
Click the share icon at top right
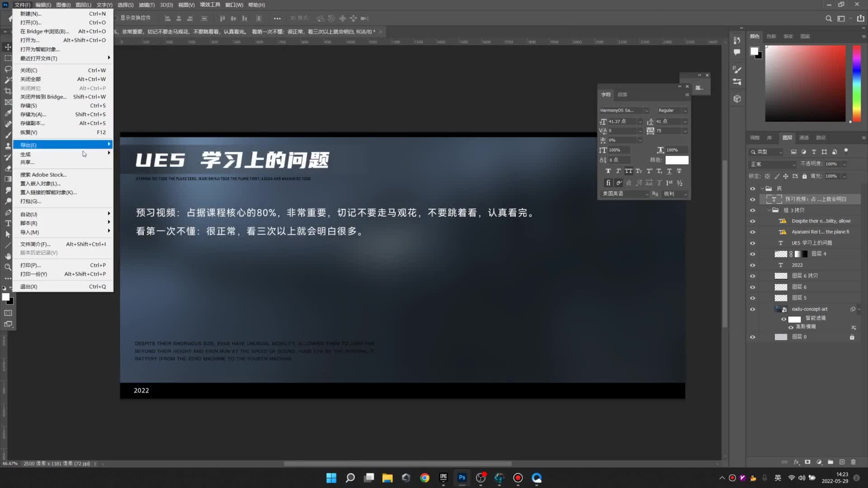(x=860, y=19)
